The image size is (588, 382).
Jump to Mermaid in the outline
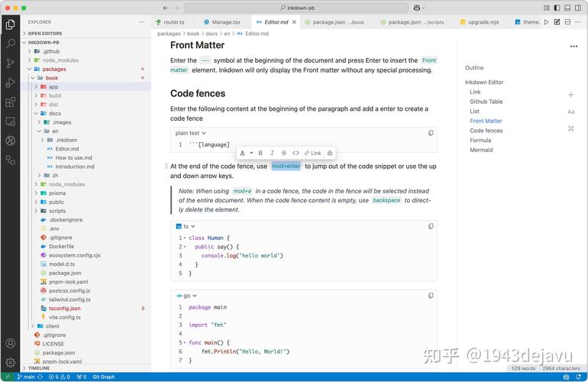(x=481, y=150)
